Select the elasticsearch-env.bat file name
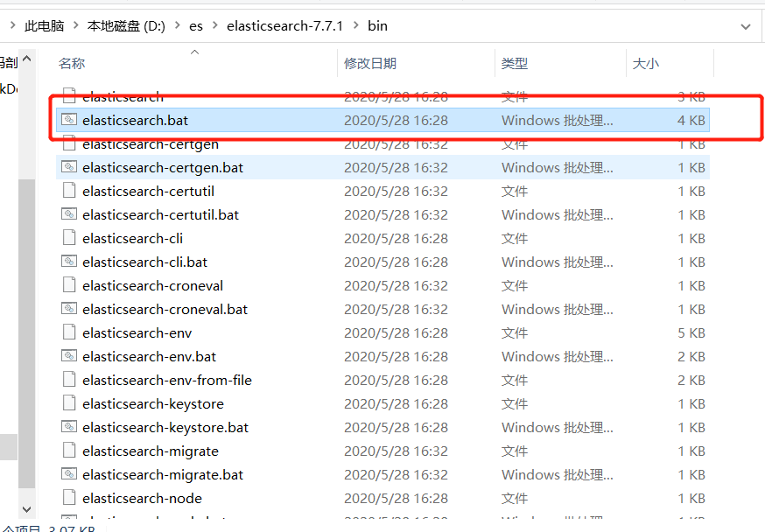765x532 pixels. [x=150, y=357]
